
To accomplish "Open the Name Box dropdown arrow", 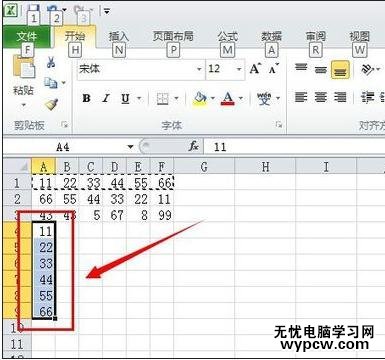I will click(130, 147).
